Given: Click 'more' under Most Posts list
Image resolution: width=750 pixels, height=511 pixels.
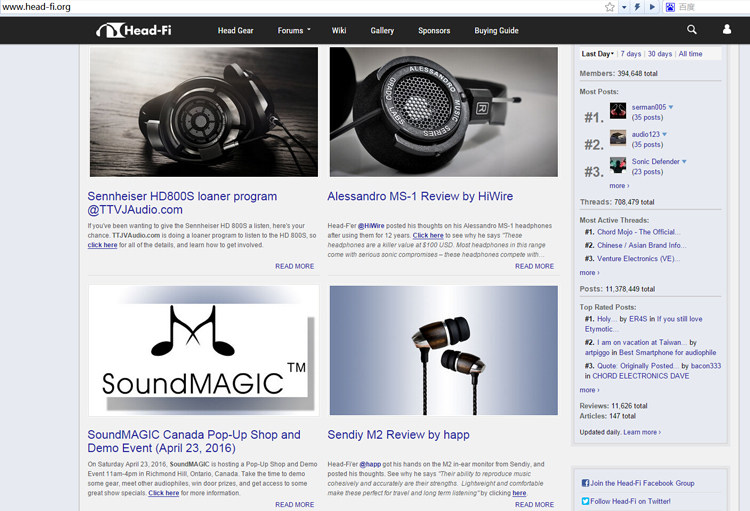Looking at the screenshot, I should (x=619, y=186).
